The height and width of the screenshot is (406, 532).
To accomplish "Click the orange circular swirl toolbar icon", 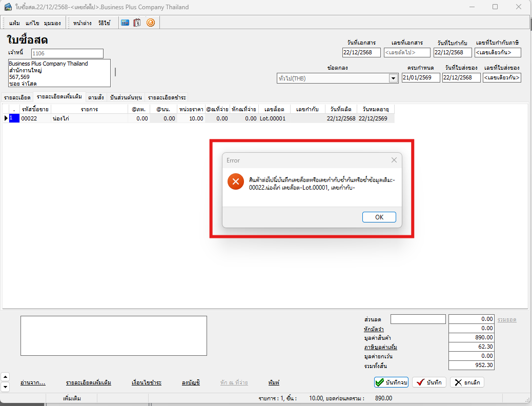I will [150, 23].
